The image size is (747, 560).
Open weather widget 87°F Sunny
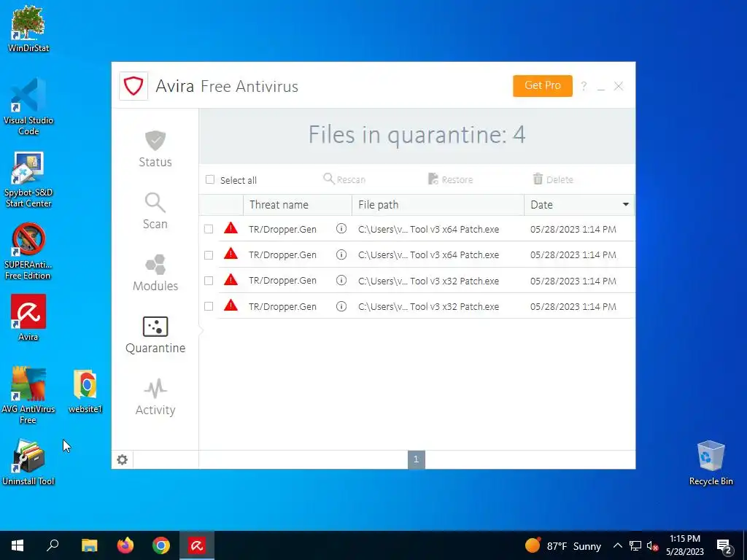click(x=563, y=545)
